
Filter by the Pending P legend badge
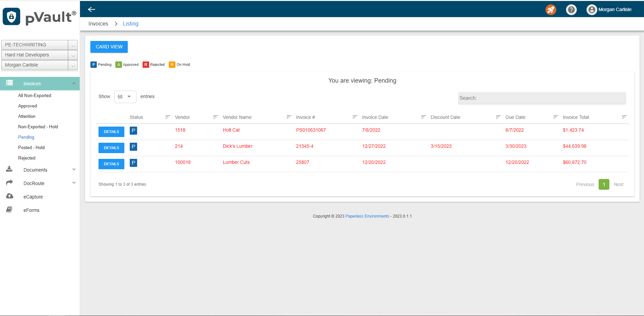(x=93, y=64)
